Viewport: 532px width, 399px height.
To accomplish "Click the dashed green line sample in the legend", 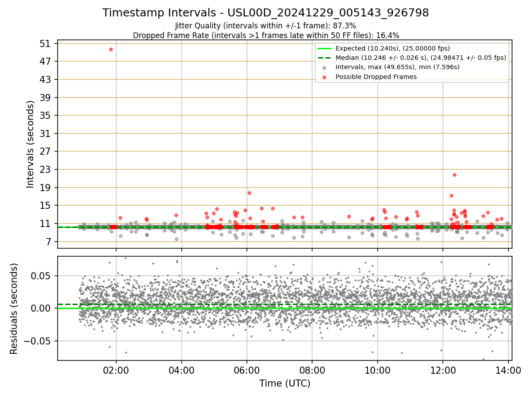I will click(325, 58).
